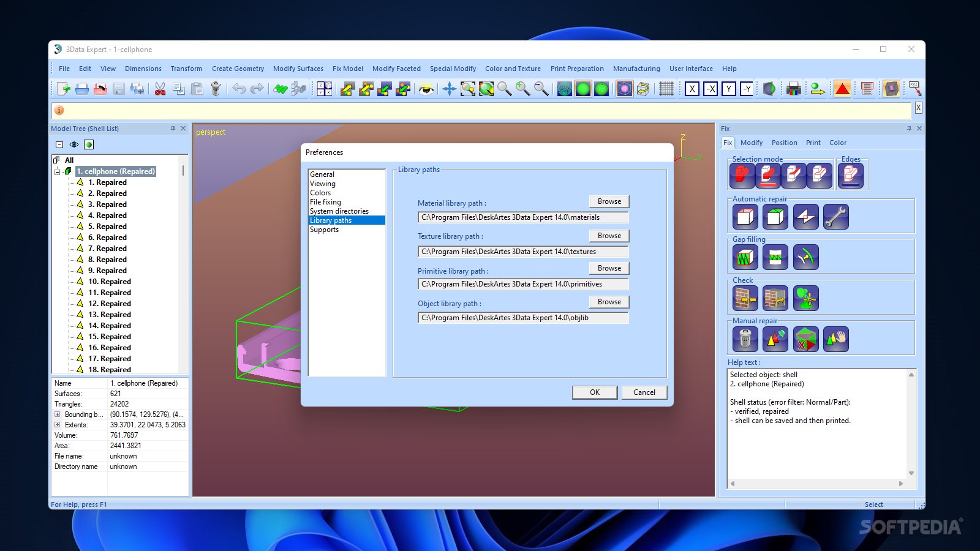Browse for Texture library path

(609, 236)
